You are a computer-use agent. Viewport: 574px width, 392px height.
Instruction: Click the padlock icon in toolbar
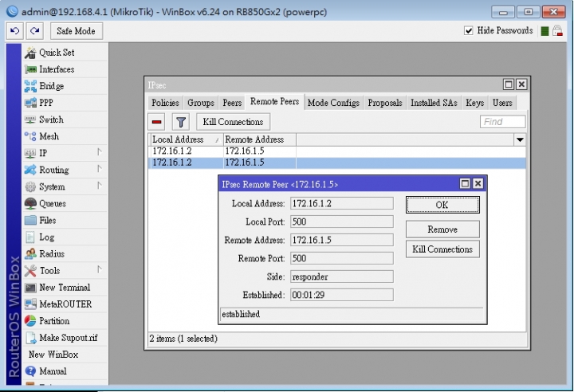[557, 31]
